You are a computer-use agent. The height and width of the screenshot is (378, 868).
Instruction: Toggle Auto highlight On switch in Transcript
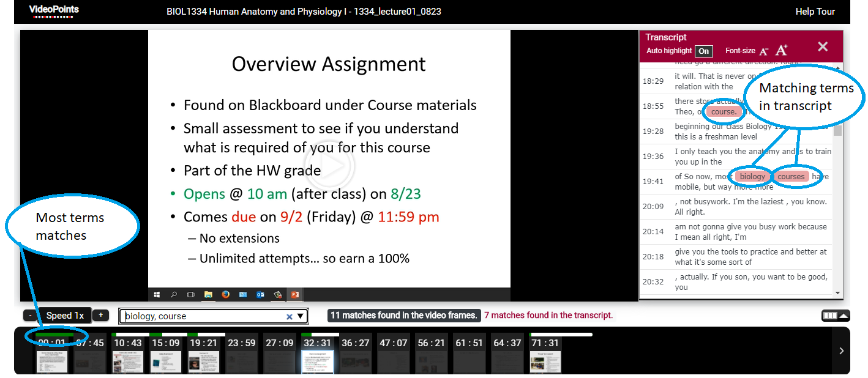point(704,51)
